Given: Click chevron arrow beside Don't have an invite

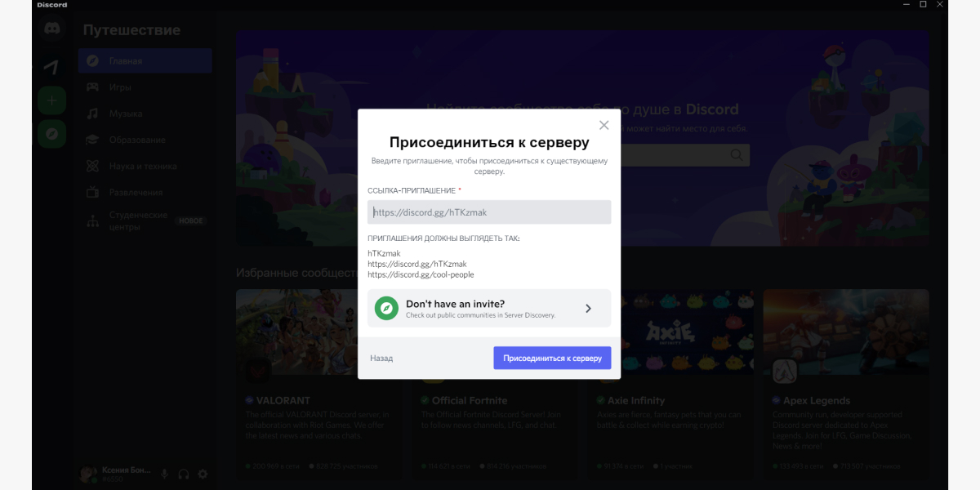Looking at the screenshot, I should coord(589,308).
